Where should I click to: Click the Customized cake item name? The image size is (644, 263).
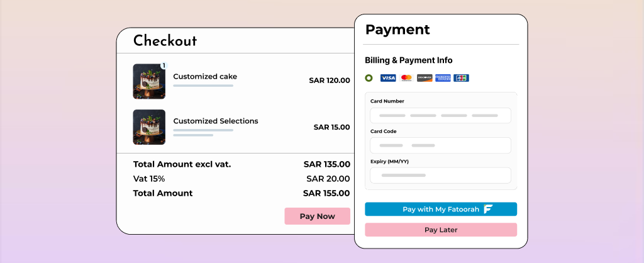coord(205,77)
